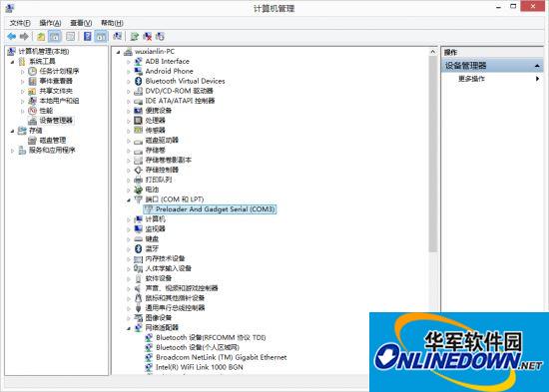Click the Scan for hardware changes toolbar icon

pyautogui.click(x=118, y=36)
